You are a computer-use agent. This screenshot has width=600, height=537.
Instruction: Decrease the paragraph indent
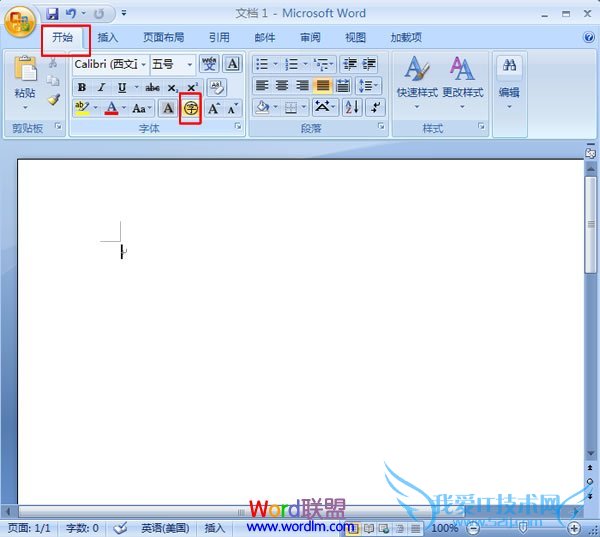pos(350,64)
